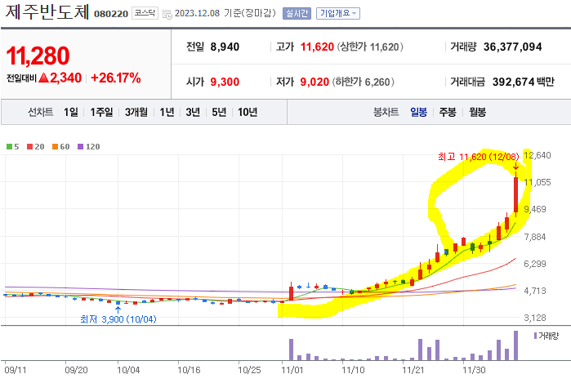The image size is (571, 392).
Task: Click the 상한가 11,620 upper limit text
Action: [370, 47]
